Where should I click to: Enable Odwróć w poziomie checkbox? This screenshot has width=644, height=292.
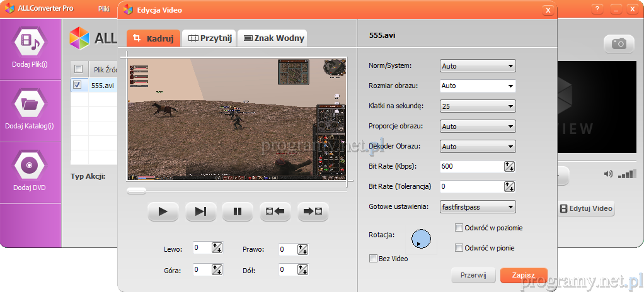pyautogui.click(x=459, y=228)
